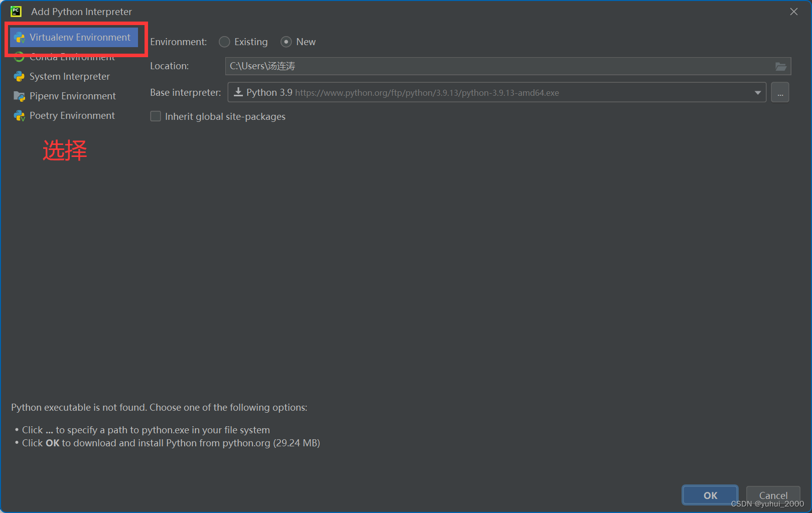
Task: Click the ... browse interpreter button
Action: pos(780,92)
